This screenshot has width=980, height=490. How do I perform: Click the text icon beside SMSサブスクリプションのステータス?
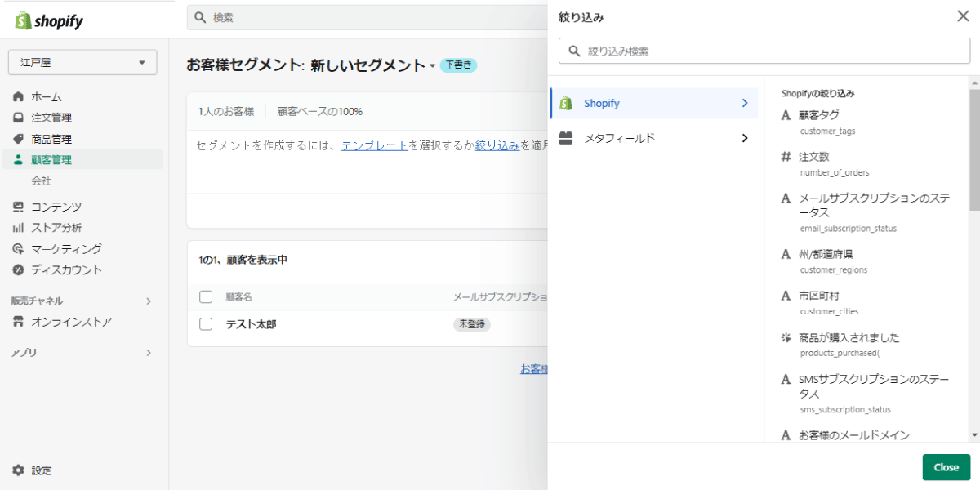[x=786, y=380]
